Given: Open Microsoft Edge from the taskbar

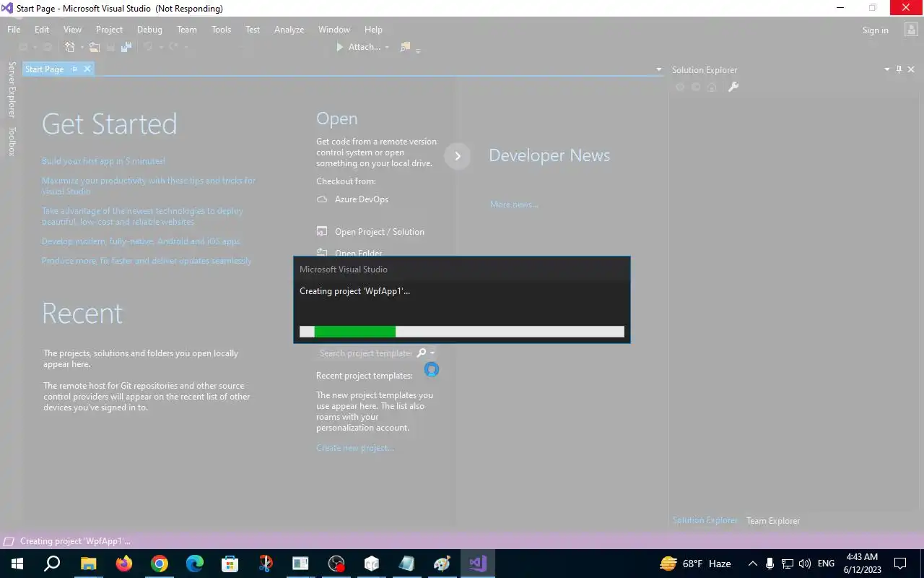Looking at the screenshot, I should [x=195, y=564].
